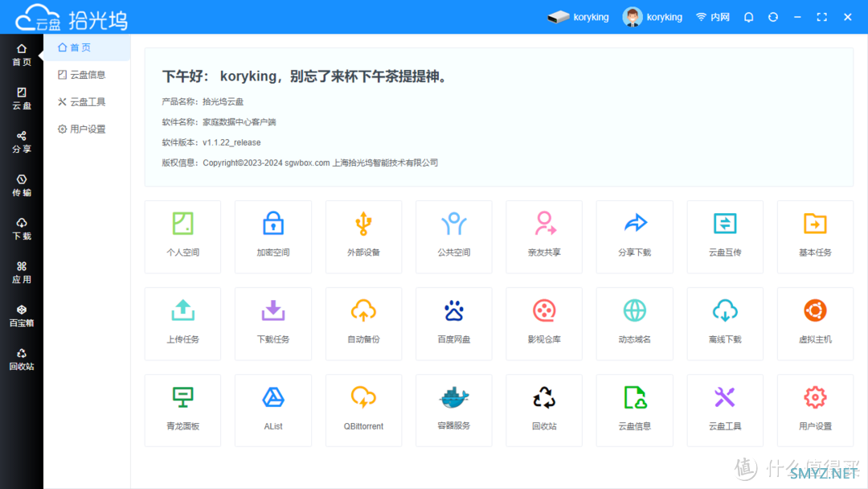Image resolution: width=868 pixels, height=489 pixels.
Task: Click the notification bell in title bar
Action: [749, 17]
